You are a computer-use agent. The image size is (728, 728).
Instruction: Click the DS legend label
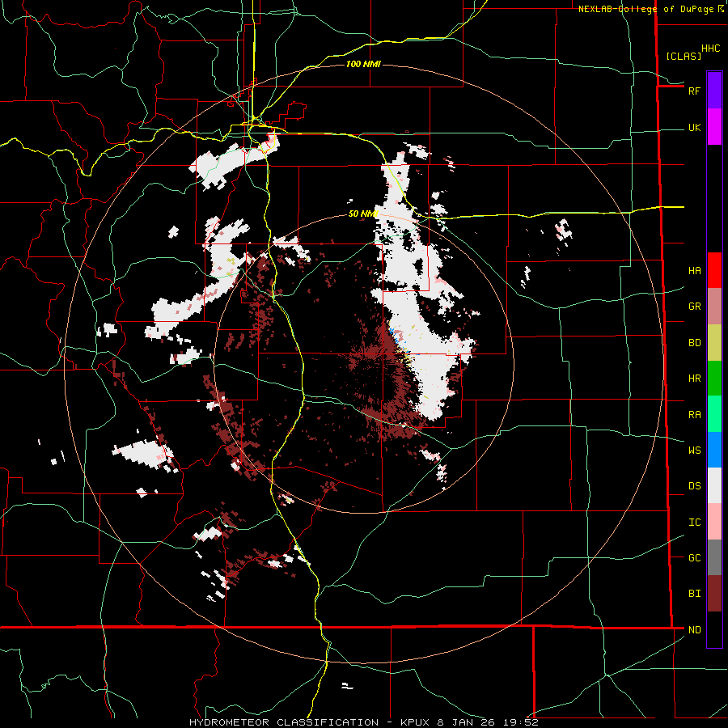tap(694, 486)
